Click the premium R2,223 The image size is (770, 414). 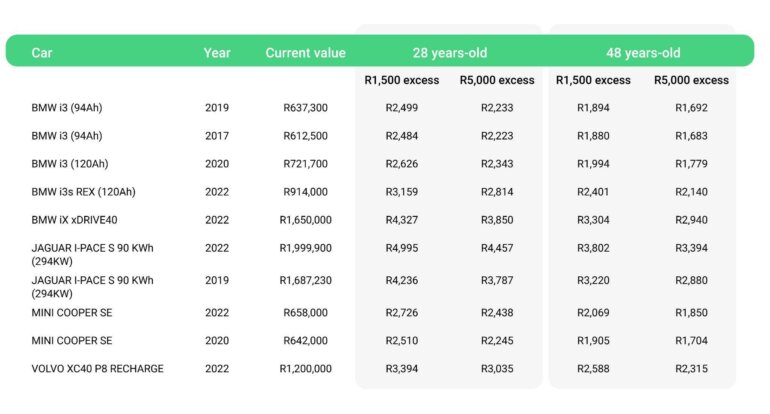[x=497, y=136]
